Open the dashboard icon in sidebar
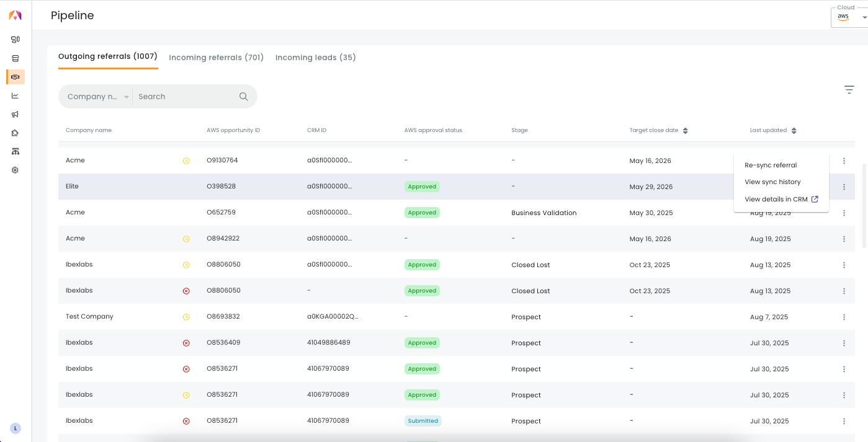This screenshot has height=442, width=868. (16, 40)
